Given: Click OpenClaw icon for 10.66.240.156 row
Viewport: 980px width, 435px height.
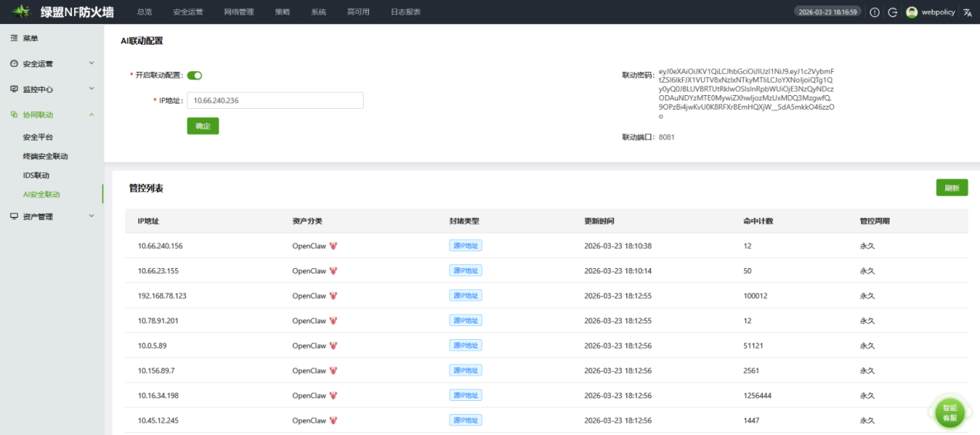Looking at the screenshot, I should click(334, 246).
